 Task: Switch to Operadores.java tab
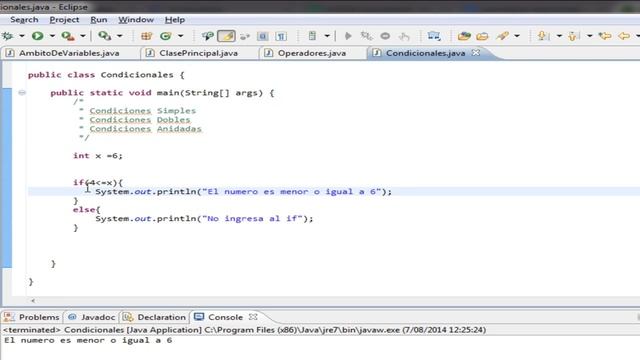(x=311, y=53)
